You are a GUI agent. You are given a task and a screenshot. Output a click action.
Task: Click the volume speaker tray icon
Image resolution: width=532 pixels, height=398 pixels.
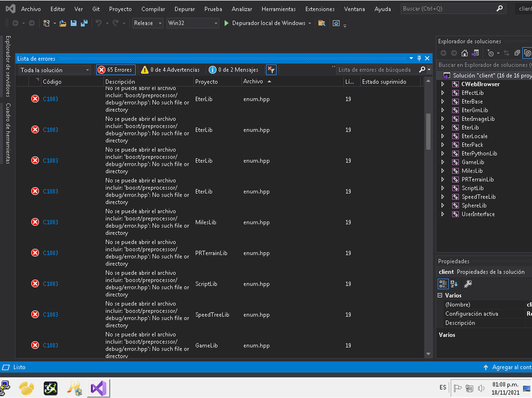[481, 388]
